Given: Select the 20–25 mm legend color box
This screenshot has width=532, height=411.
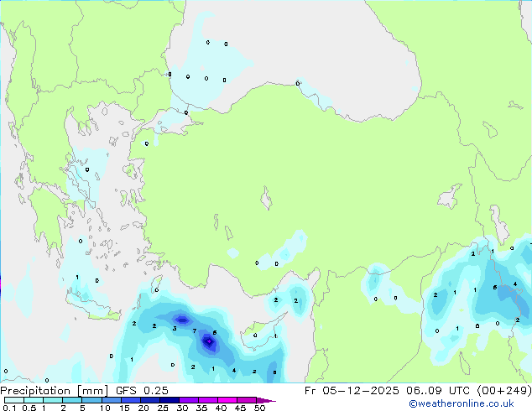Looking at the screenshot, I should (x=150, y=400).
